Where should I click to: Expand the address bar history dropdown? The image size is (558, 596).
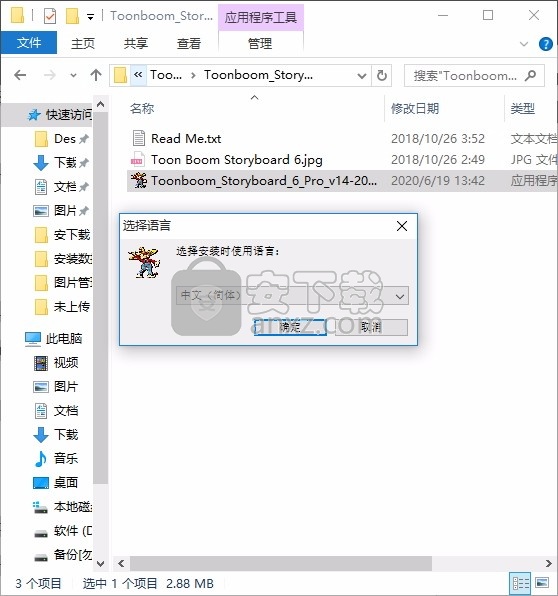[x=361, y=76]
